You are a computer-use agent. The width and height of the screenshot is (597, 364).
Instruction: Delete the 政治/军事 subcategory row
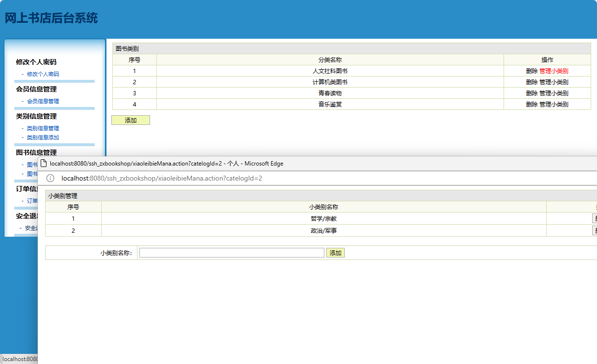pyautogui.click(x=594, y=230)
